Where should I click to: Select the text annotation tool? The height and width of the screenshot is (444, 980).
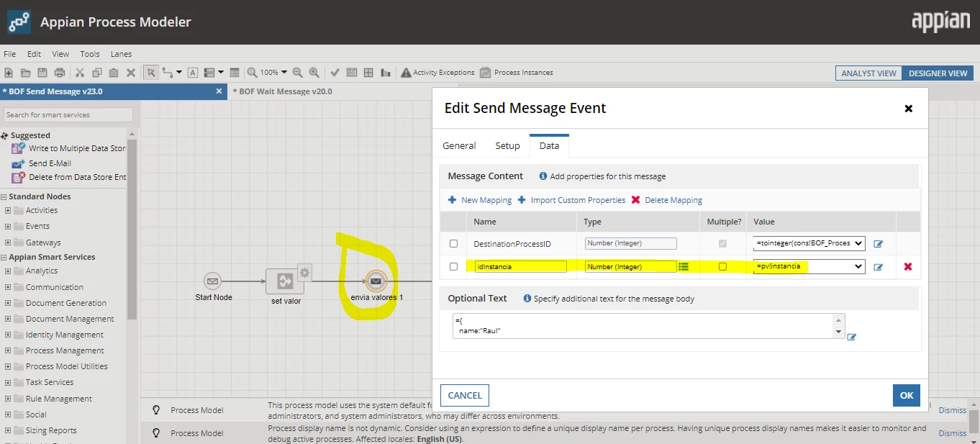pos(193,73)
